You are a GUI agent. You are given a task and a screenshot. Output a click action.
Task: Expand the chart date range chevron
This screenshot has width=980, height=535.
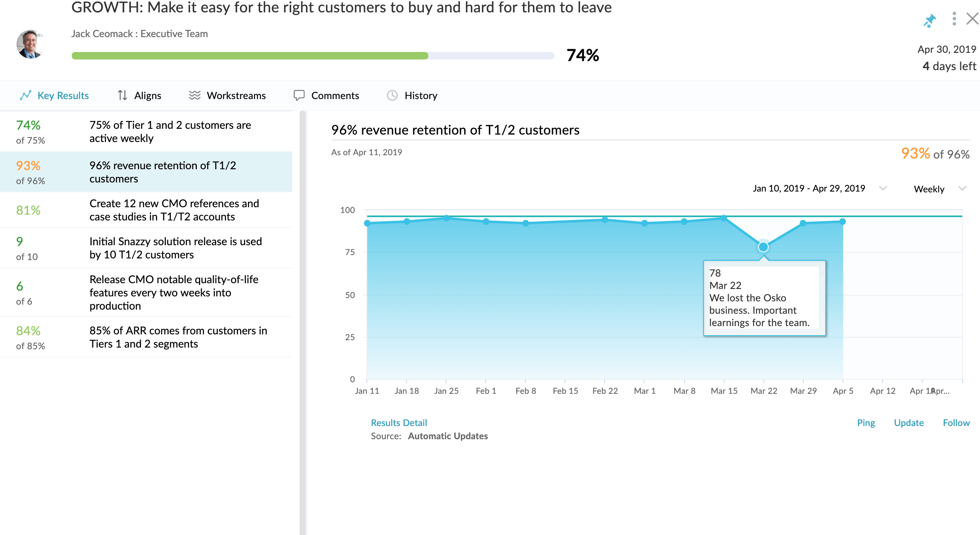(883, 189)
